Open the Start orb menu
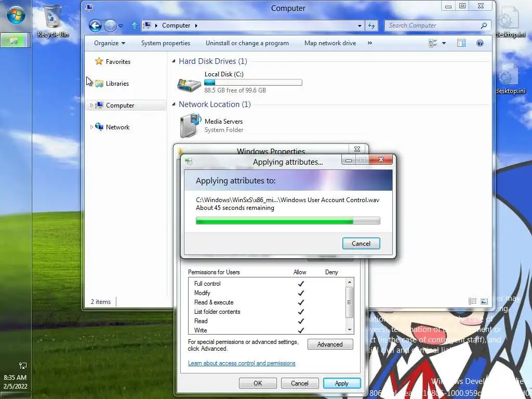The width and height of the screenshot is (532, 399). coord(16,15)
